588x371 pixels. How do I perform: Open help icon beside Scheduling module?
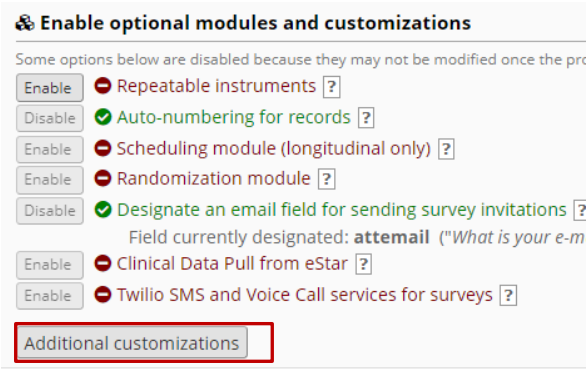pyautogui.click(x=446, y=149)
